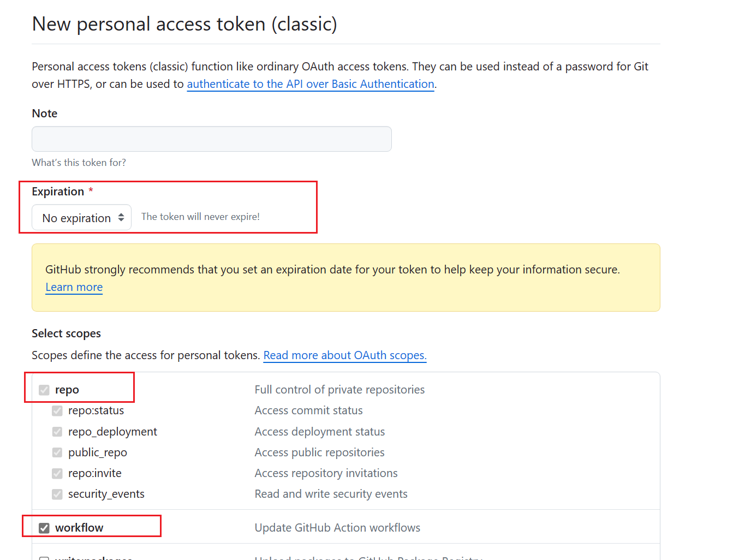Open Read more about OAuth scopes link

coord(344,355)
